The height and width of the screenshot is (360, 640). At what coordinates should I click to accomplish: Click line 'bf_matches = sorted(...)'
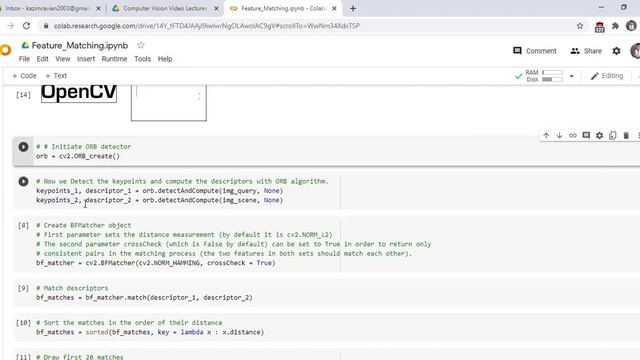coord(150,333)
